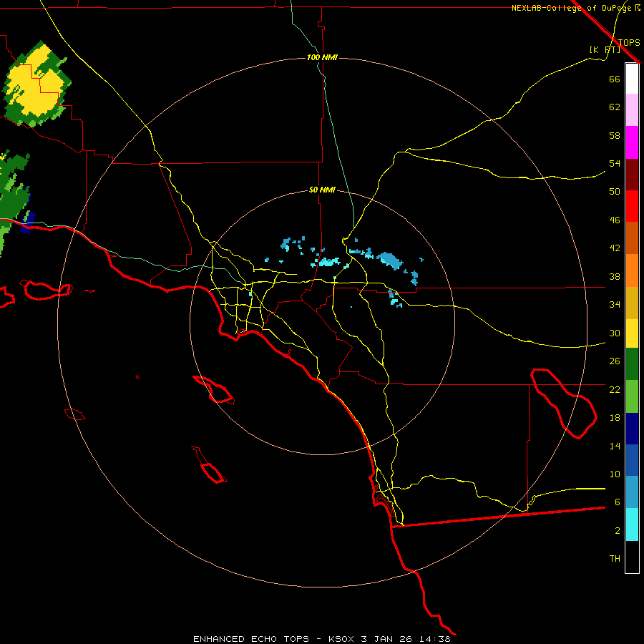The height and width of the screenshot is (644, 644).
Task: Click the 50 legend value
Action: click(x=615, y=192)
